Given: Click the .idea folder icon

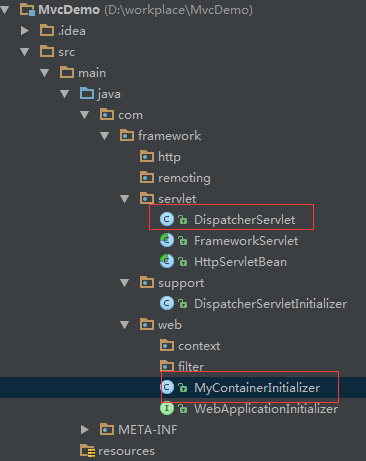Looking at the screenshot, I should (47, 30).
